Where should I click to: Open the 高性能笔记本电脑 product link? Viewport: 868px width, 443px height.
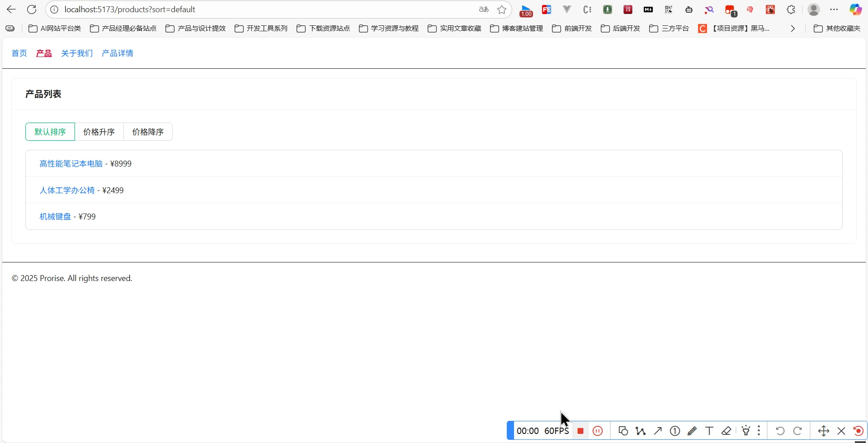pyautogui.click(x=71, y=164)
